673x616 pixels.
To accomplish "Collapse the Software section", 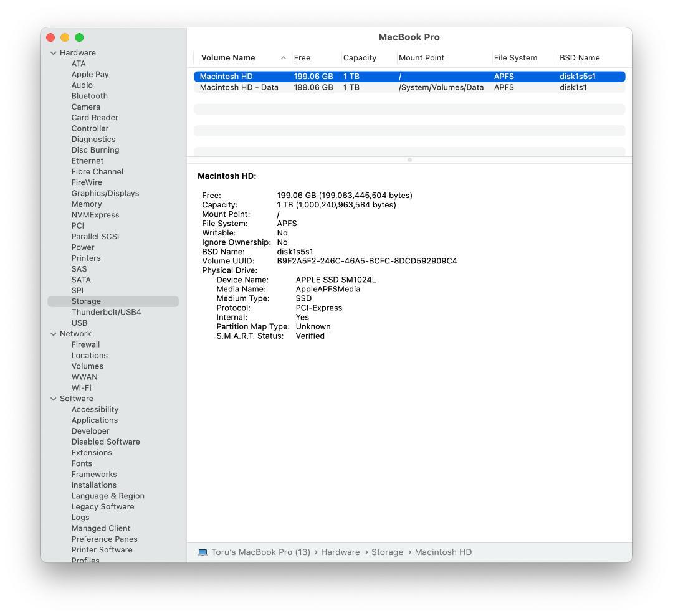I will [54, 398].
